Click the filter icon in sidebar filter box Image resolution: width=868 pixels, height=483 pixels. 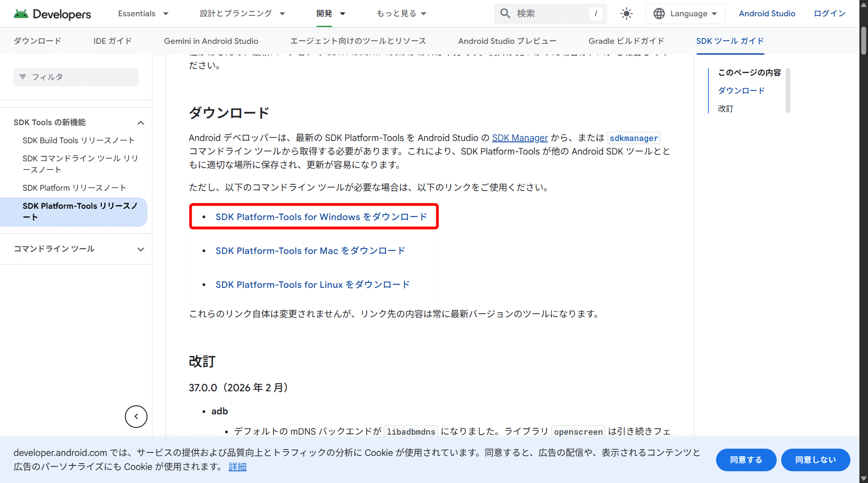[23, 77]
